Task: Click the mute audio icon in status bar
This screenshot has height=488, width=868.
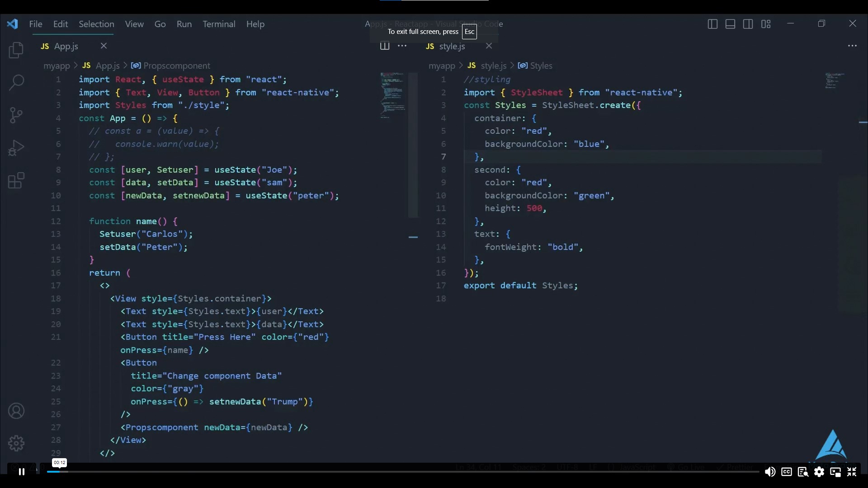Action: click(769, 472)
